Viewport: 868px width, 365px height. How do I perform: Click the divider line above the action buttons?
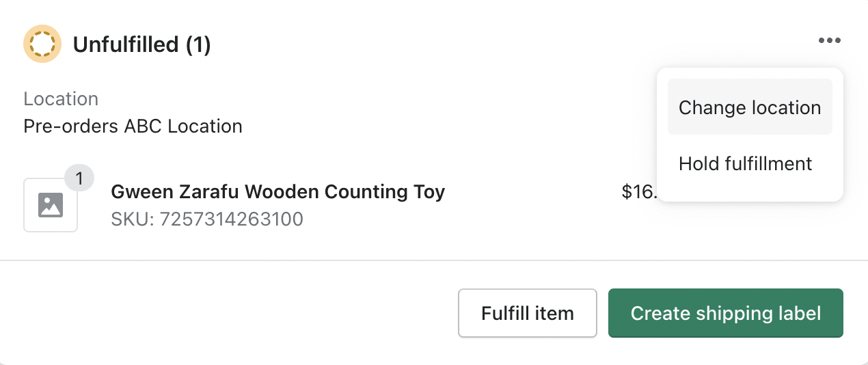coord(434,260)
